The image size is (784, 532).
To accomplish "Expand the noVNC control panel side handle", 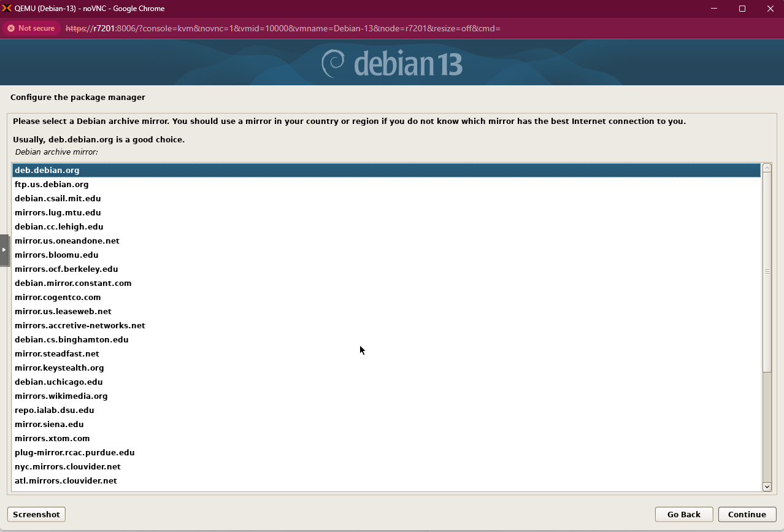I will tap(4, 250).
